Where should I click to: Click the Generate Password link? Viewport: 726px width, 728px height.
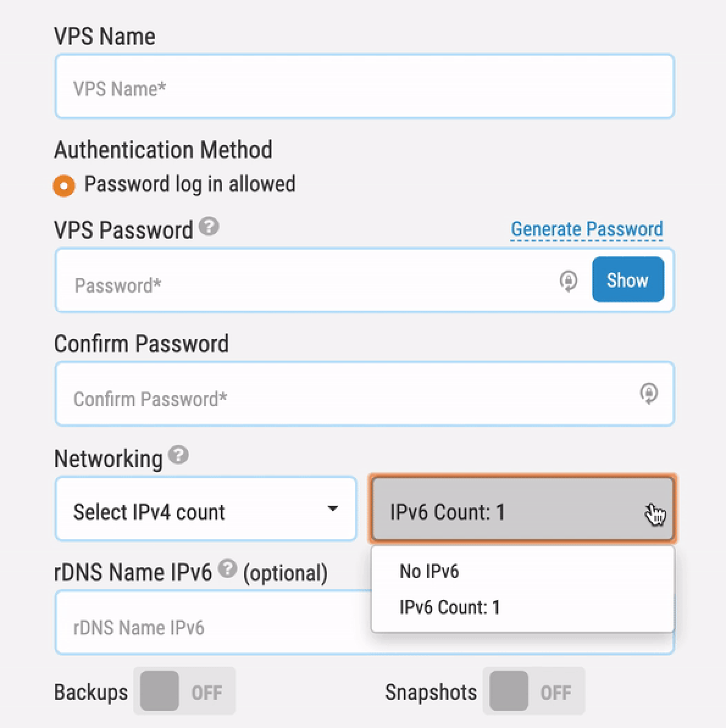pos(586,229)
